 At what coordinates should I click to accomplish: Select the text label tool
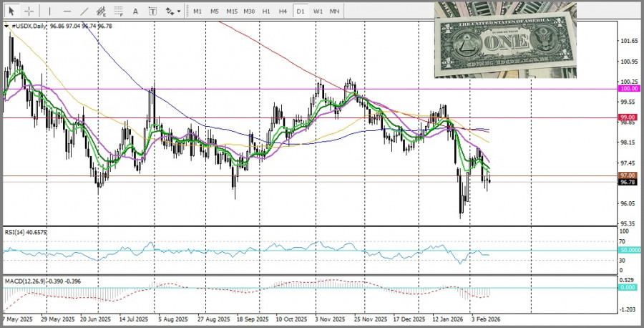click(x=152, y=11)
